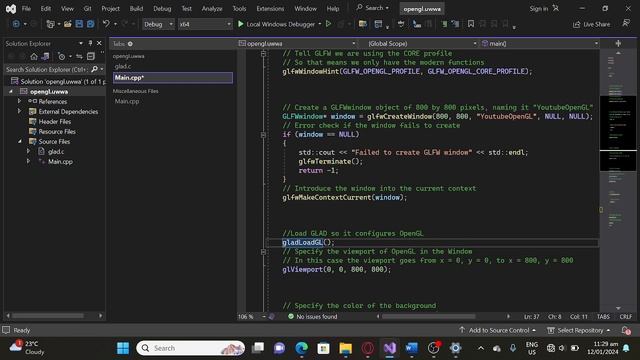Open the Extensions menu

(x=270, y=9)
